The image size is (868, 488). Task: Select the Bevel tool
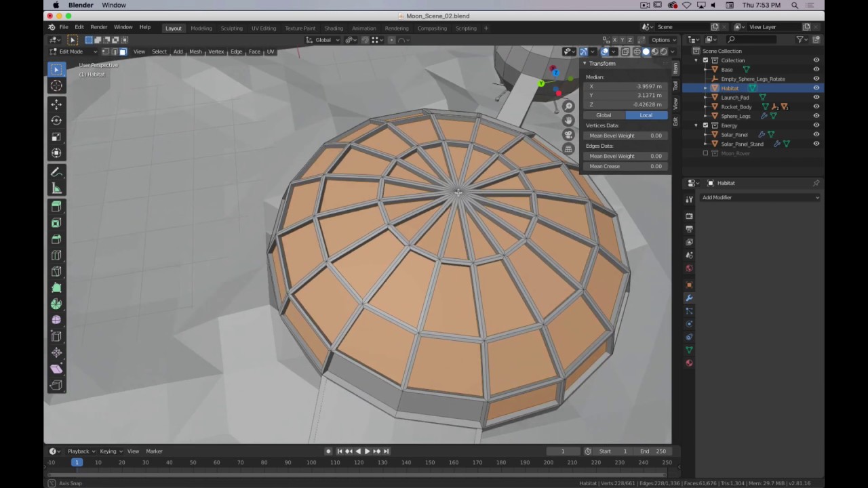click(x=56, y=239)
